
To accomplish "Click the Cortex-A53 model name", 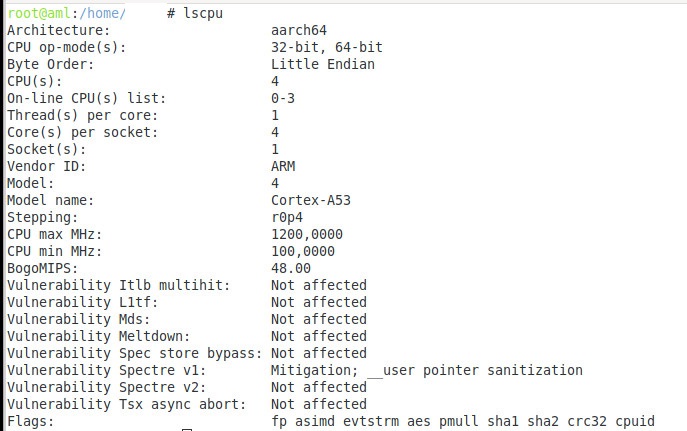I will (x=310, y=200).
